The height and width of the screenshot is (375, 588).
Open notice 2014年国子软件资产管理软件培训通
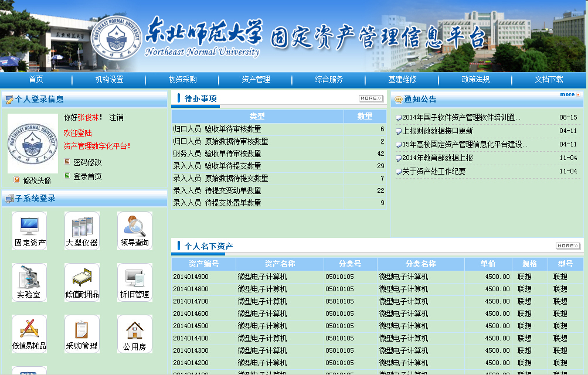461,118
